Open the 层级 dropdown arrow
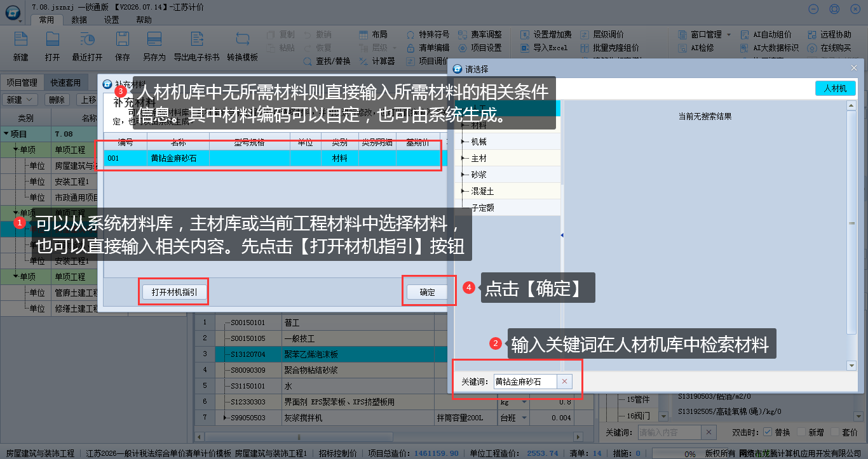The height and width of the screenshot is (459, 868). [395, 48]
